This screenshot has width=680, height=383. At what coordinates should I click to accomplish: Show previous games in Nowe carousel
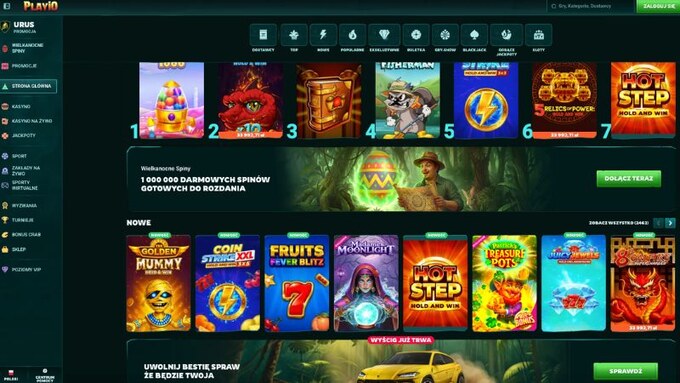658,223
